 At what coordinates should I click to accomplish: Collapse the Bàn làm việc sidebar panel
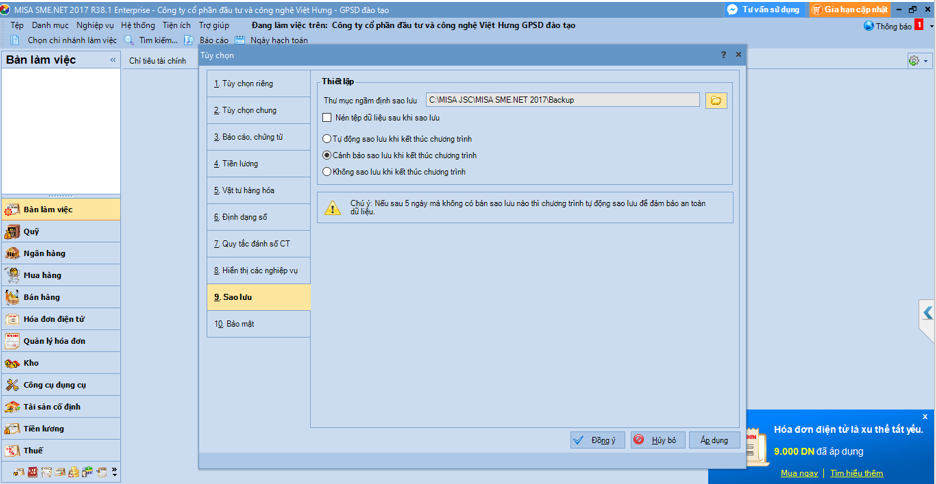tap(112, 61)
